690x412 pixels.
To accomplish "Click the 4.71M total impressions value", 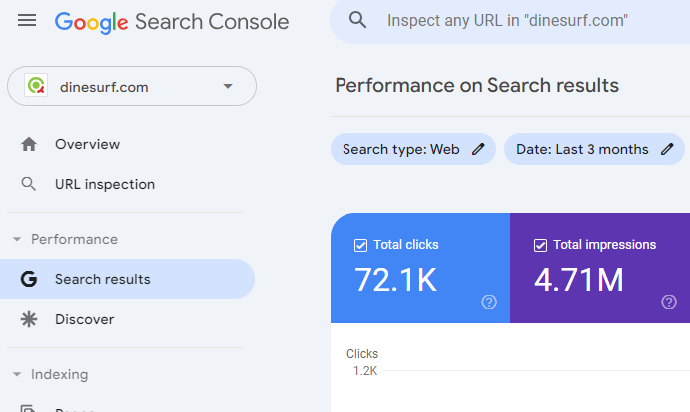I will tap(579, 280).
